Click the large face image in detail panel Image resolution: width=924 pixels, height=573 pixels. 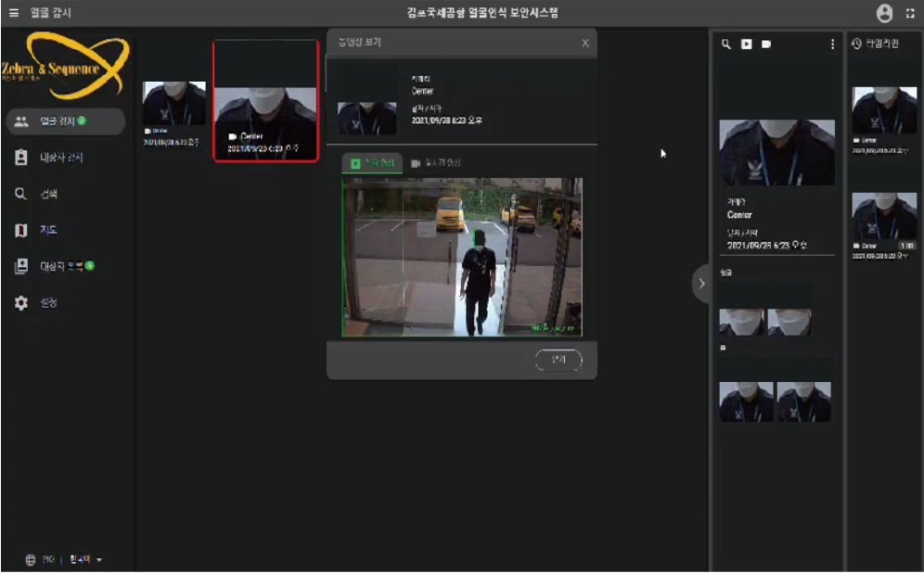click(x=776, y=153)
